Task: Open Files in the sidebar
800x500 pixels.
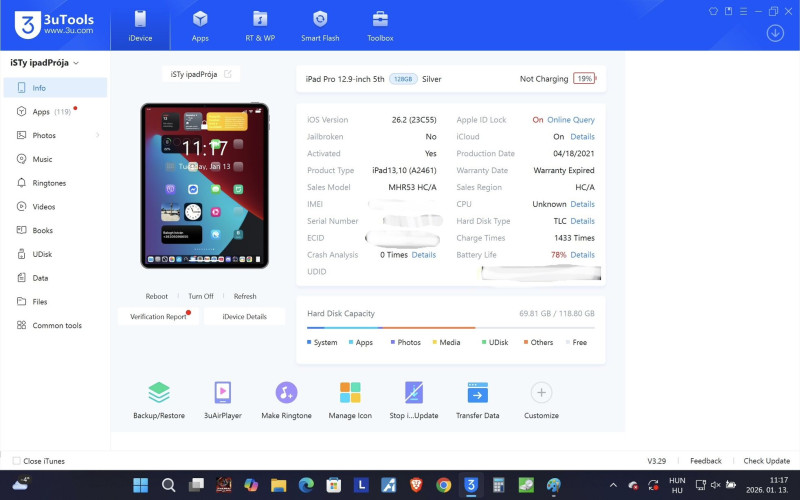Action: coord(55,302)
